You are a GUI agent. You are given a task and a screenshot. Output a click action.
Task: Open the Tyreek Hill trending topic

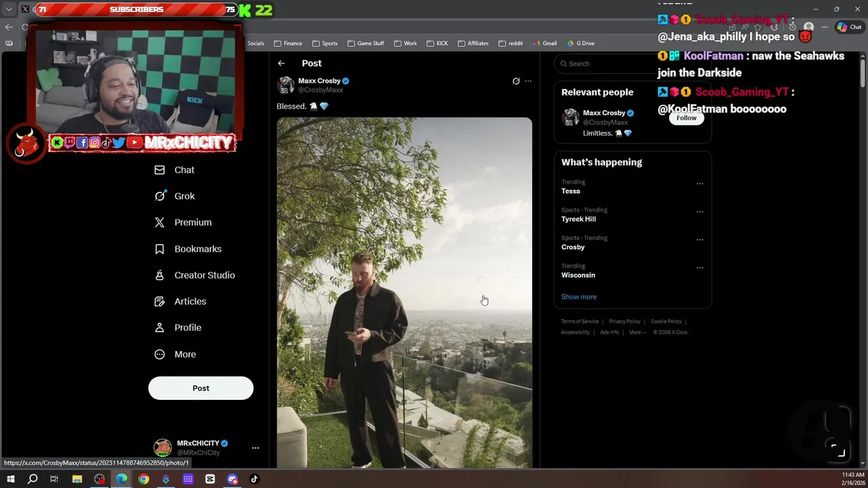click(578, 219)
